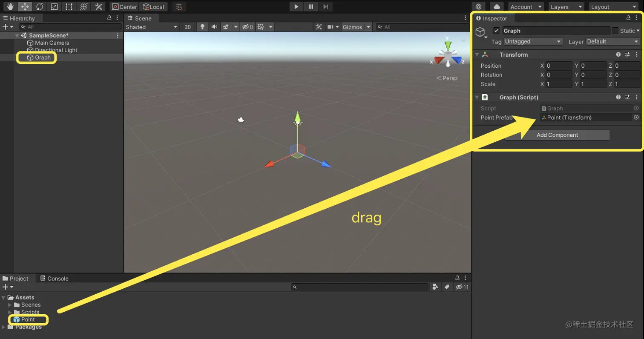The height and width of the screenshot is (339, 644).
Task: Lock the Inspector panel
Action: pos(628,18)
